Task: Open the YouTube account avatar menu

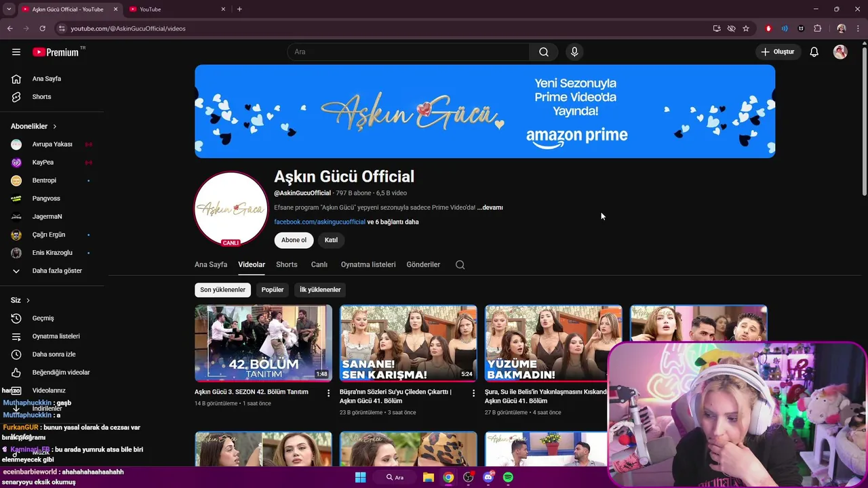Action: 840,52
